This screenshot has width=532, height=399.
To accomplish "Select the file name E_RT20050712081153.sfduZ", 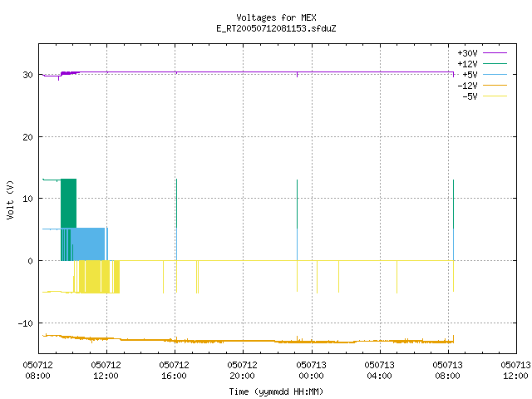I will [x=276, y=28].
